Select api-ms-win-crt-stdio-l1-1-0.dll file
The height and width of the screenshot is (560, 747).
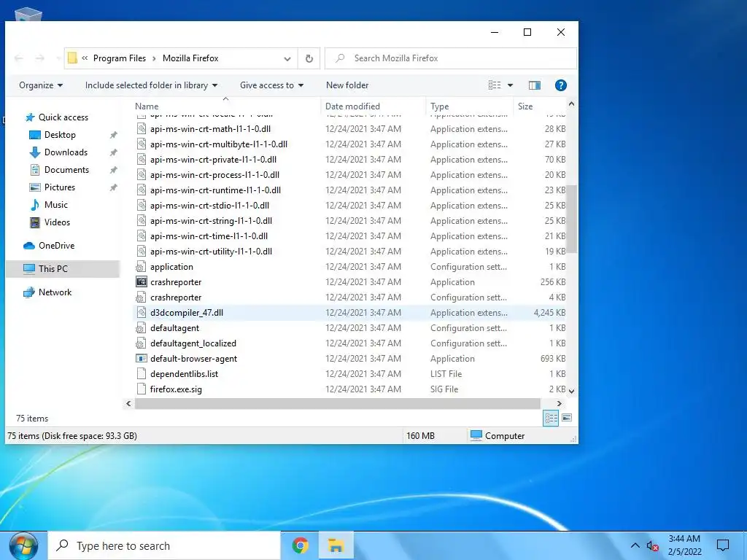(x=350, y=205)
